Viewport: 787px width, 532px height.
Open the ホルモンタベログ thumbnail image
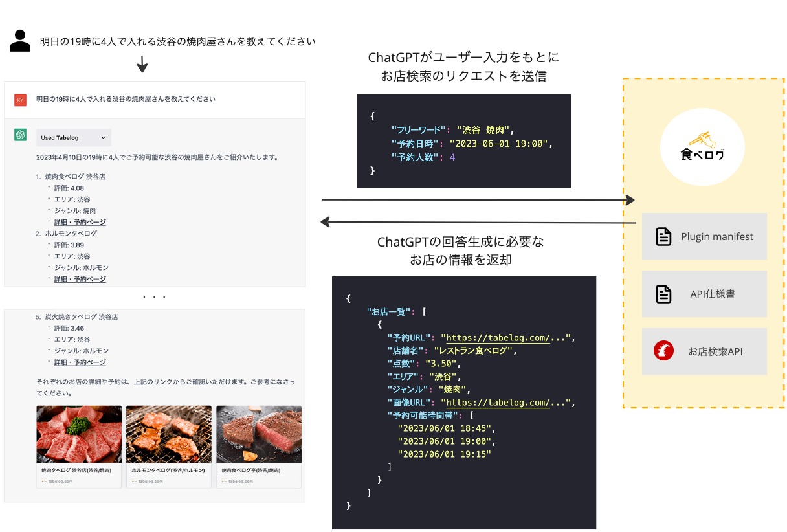168,434
